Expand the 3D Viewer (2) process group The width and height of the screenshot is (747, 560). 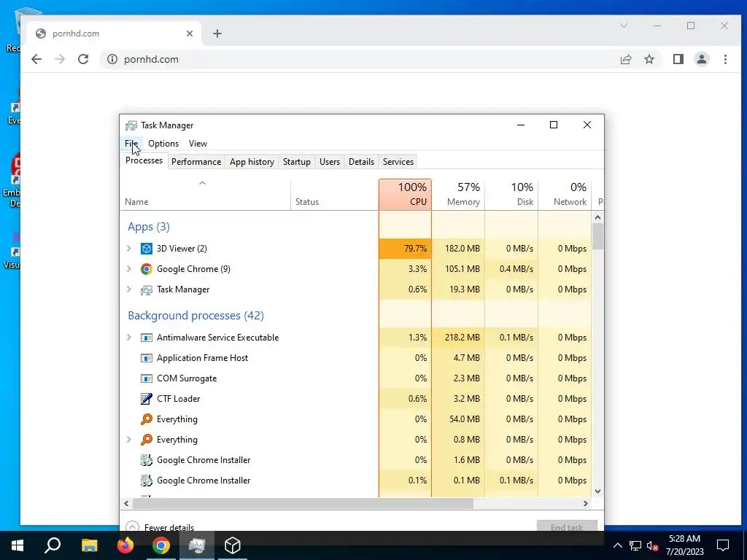point(128,249)
